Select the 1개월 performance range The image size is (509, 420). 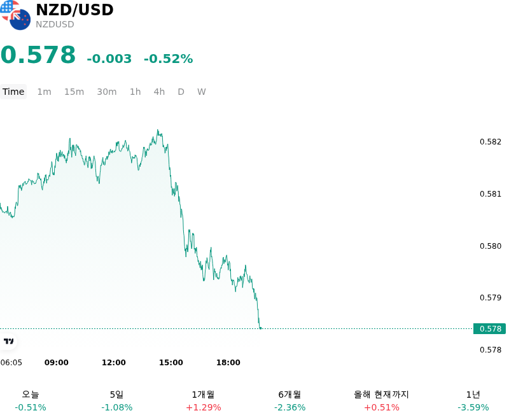coord(203,401)
